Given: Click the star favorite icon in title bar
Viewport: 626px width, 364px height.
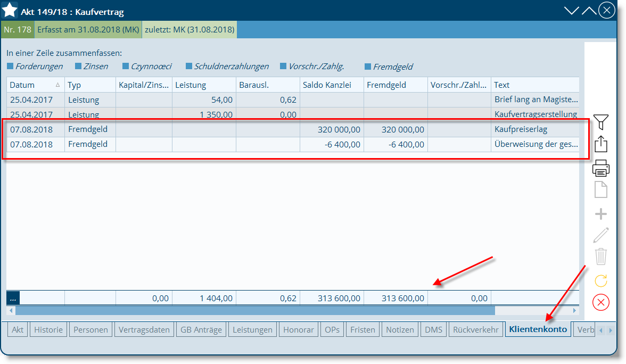Looking at the screenshot, I should tap(10, 11).
